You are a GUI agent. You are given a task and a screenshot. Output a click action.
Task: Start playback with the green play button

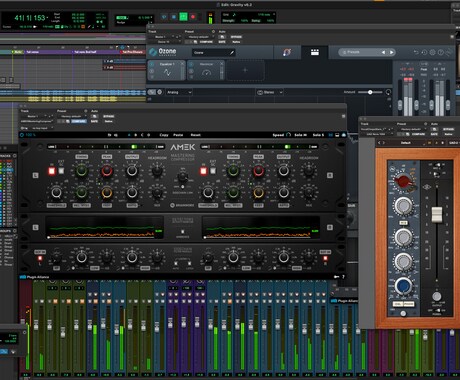click(183, 17)
